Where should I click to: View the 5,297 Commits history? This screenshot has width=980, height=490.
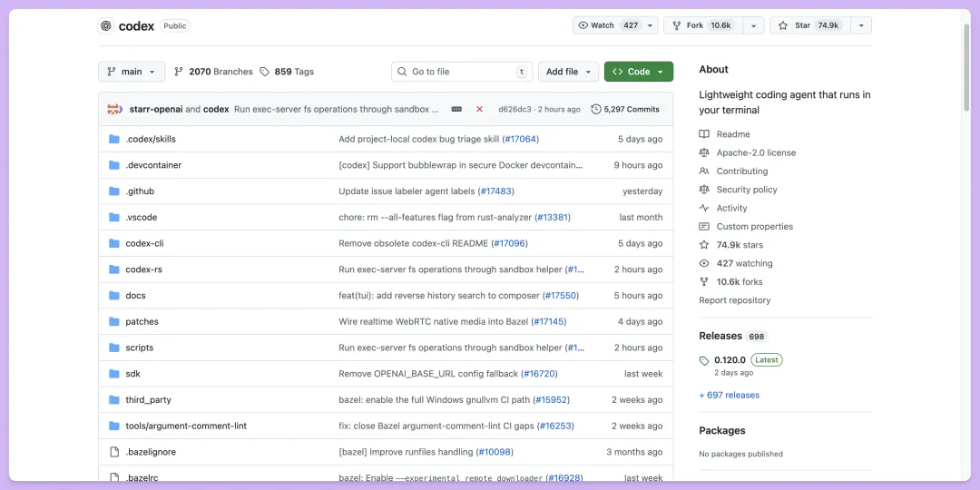click(625, 109)
